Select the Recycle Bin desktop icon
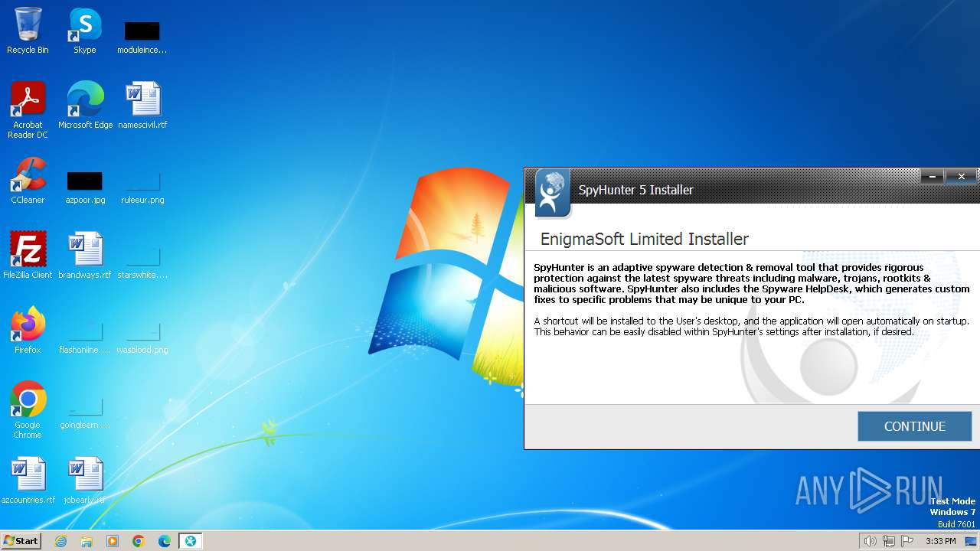Viewport: 980px width, 551px height. (28, 31)
